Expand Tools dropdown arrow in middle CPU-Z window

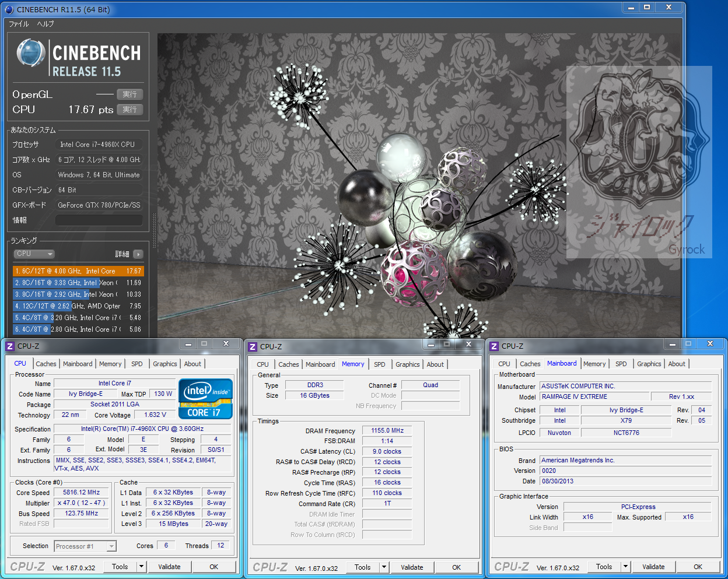[384, 567]
